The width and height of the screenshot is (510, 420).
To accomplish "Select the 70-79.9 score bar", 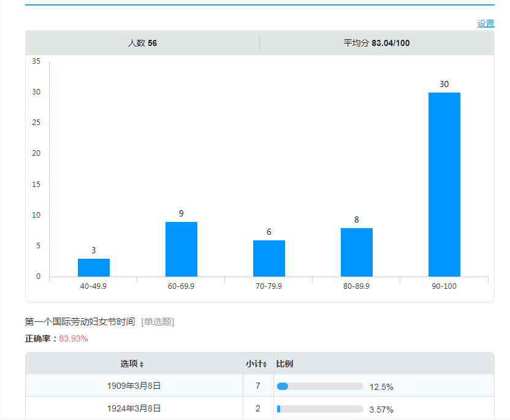I will pyautogui.click(x=269, y=258).
